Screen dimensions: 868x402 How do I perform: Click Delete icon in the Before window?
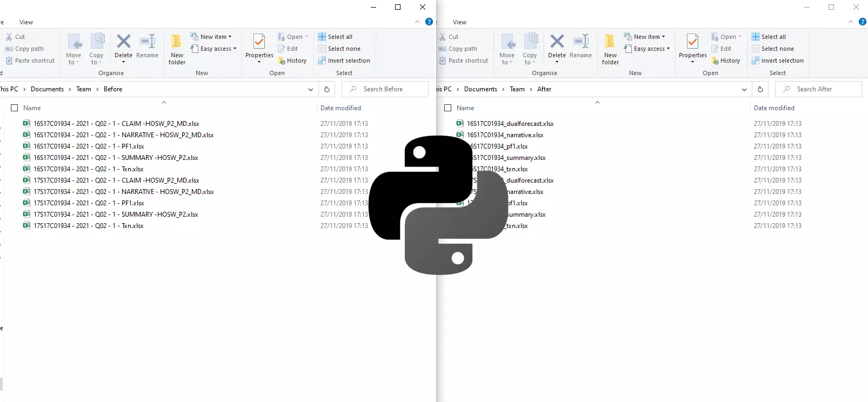pos(123,42)
